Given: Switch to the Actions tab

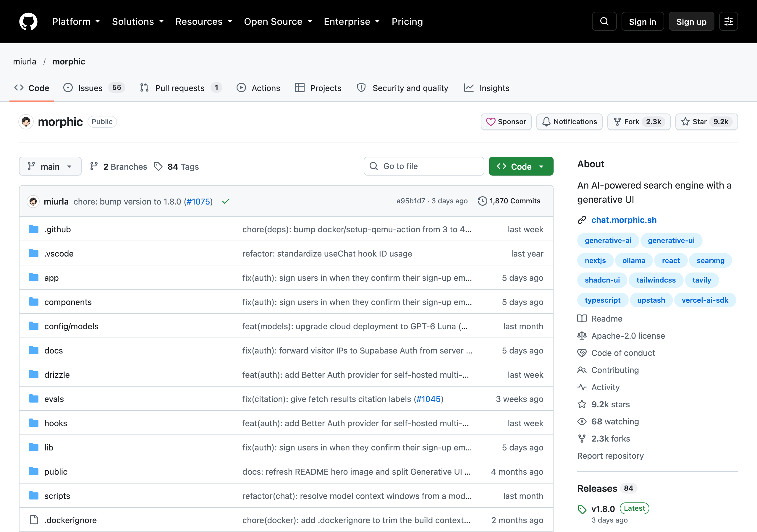Looking at the screenshot, I should 258,88.
